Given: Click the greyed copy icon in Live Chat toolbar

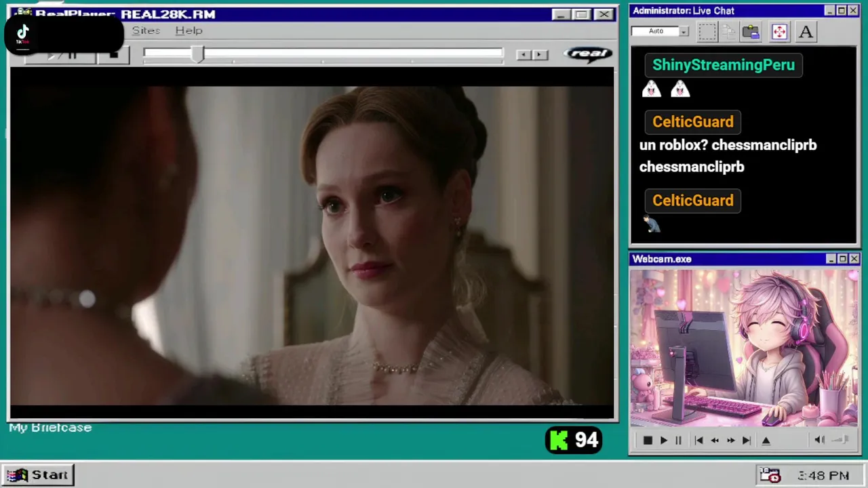Looking at the screenshot, I should [x=729, y=31].
